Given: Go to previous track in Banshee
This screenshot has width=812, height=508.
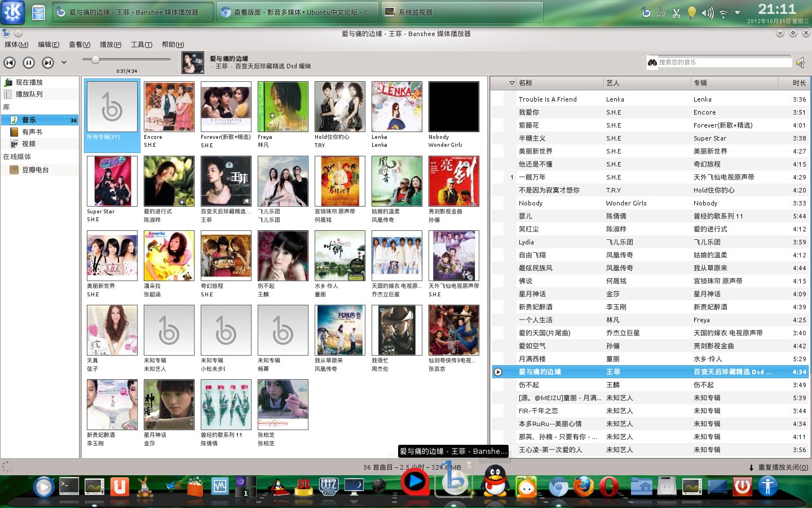Looking at the screenshot, I should (x=10, y=63).
